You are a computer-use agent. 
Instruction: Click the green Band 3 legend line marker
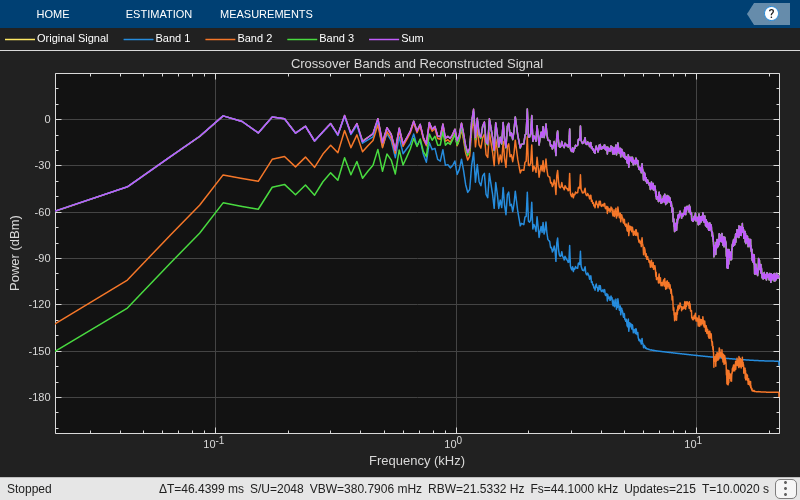pos(303,39)
